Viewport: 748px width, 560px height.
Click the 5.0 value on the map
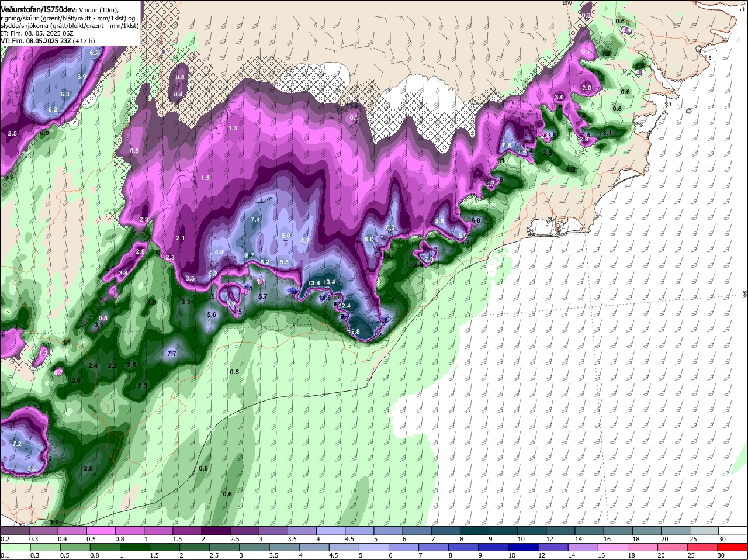pyautogui.click(x=286, y=236)
